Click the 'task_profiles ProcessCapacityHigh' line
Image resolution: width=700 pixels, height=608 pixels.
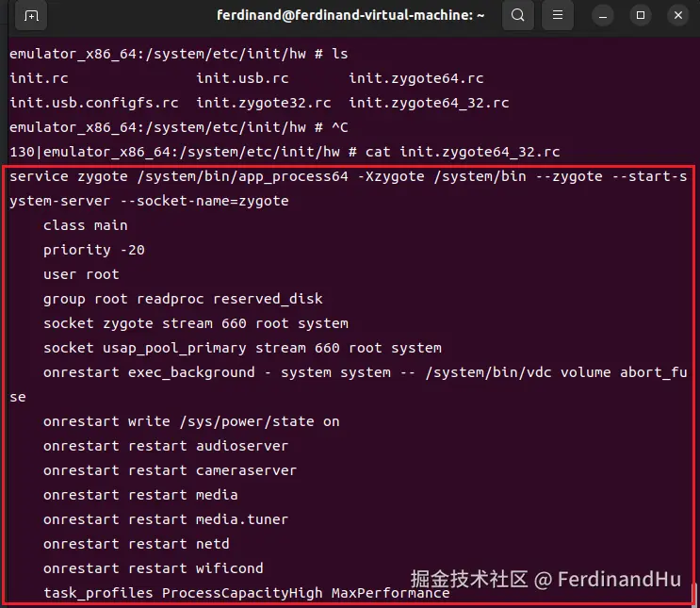[x=246, y=593]
